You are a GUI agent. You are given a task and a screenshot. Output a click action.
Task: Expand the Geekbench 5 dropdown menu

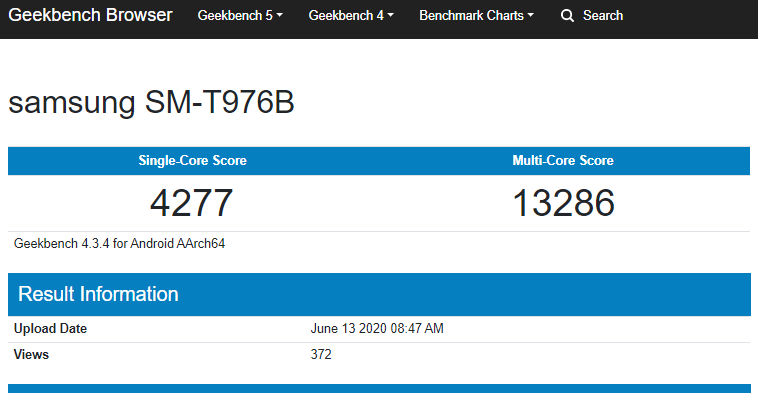click(x=240, y=15)
